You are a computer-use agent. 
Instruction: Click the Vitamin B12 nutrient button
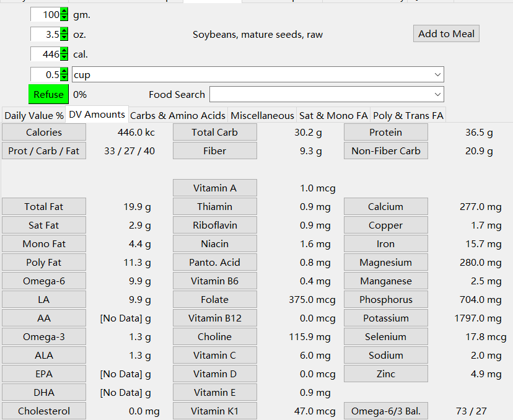(x=214, y=318)
